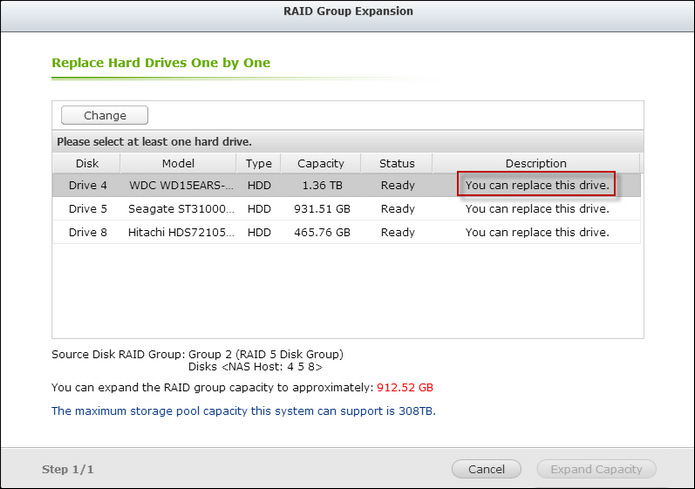Click the 465.76 GB capacity cell
The height and width of the screenshot is (489, 695).
(322, 232)
